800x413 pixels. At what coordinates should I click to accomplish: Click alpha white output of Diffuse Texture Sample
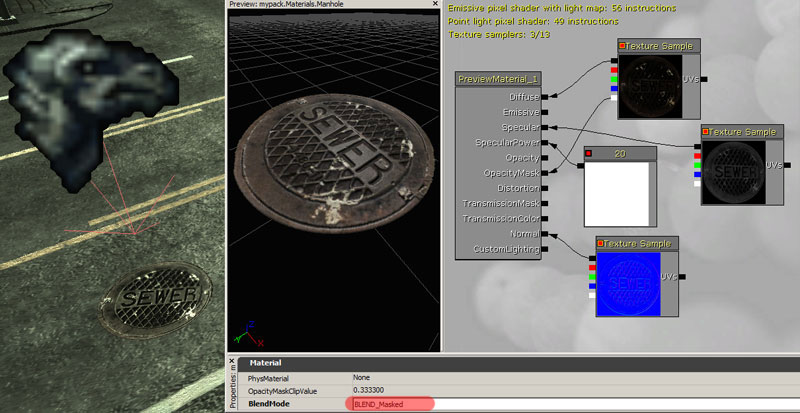pos(614,98)
